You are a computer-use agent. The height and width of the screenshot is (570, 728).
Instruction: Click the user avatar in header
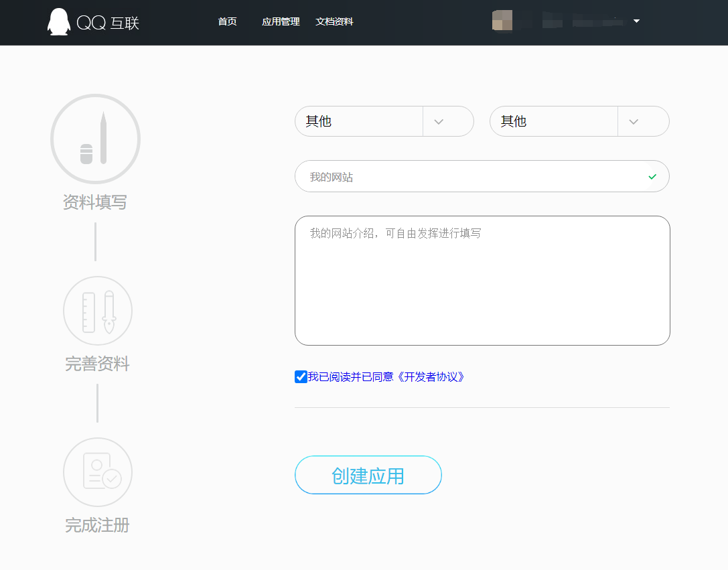(x=502, y=21)
